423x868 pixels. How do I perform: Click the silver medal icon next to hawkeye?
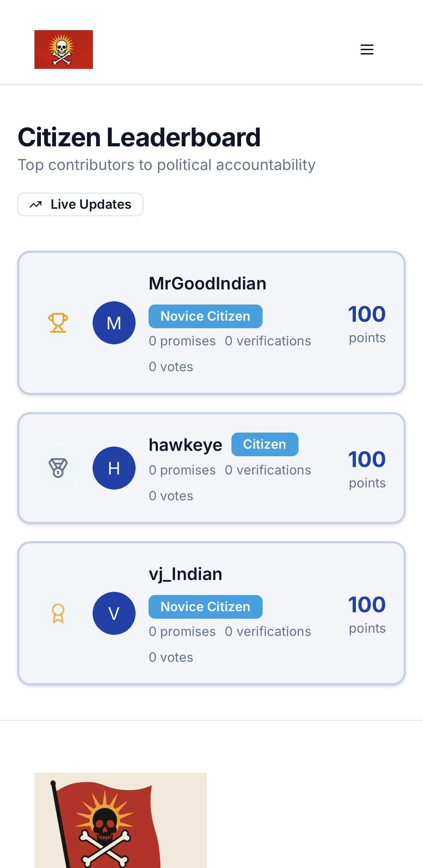point(58,468)
